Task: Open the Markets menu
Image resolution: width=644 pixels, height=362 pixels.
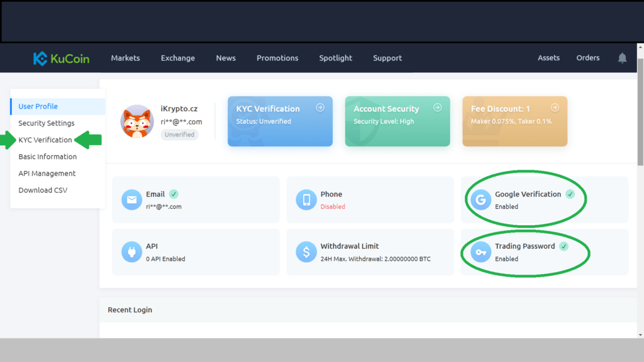Action: pyautogui.click(x=125, y=58)
